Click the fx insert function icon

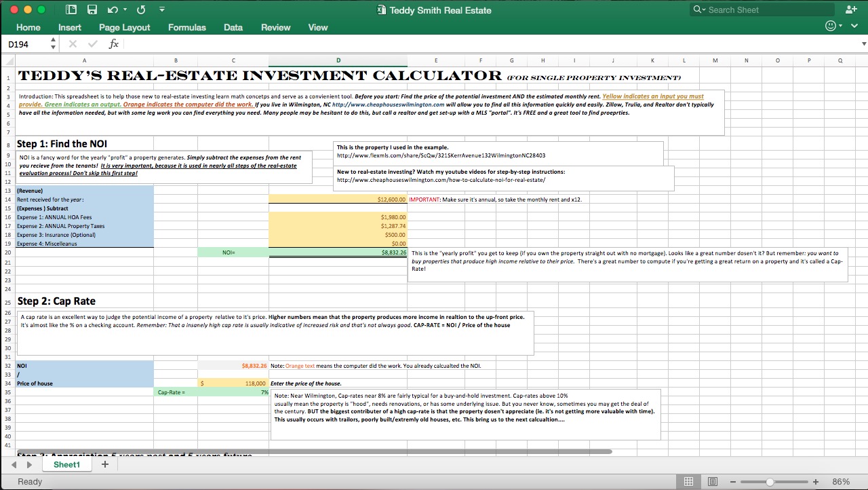[x=114, y=43]
